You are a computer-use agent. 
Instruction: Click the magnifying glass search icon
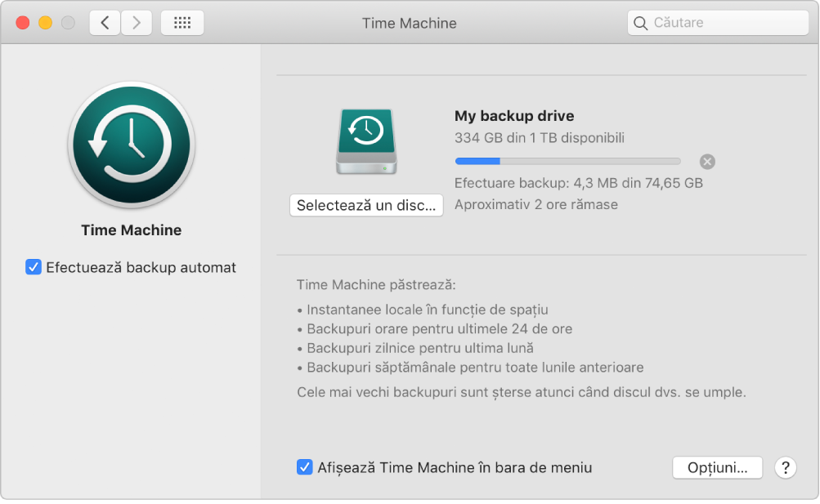pyautogui.click(x=641, y=23)
